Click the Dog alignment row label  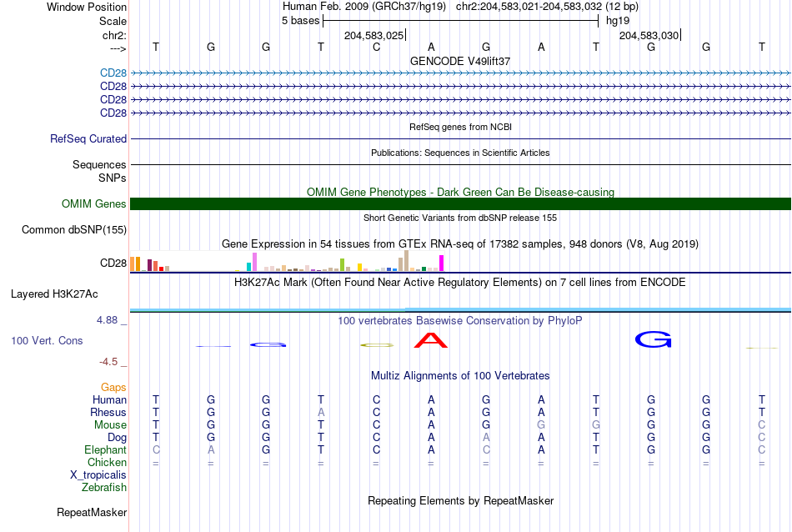(x=117, y=438)
